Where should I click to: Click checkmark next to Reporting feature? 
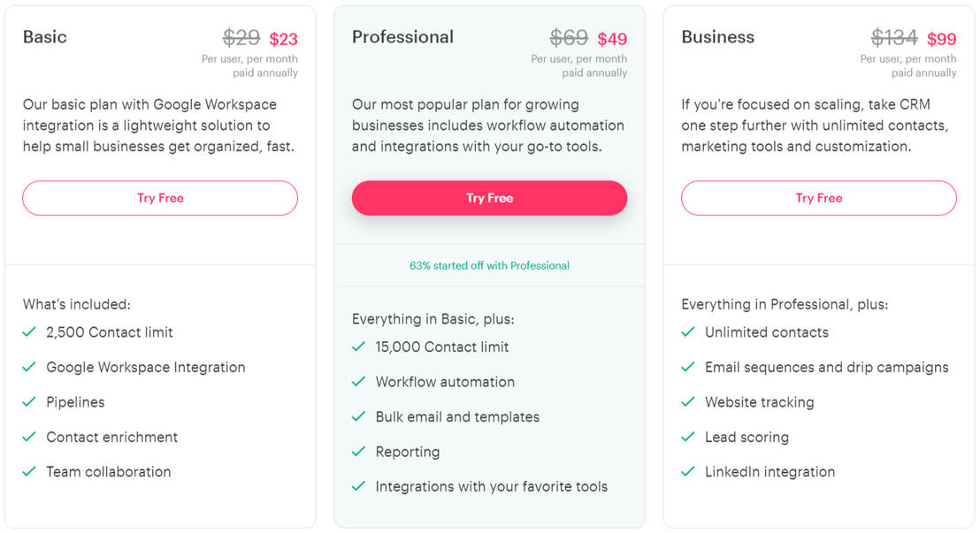click(x=358, y=452)
